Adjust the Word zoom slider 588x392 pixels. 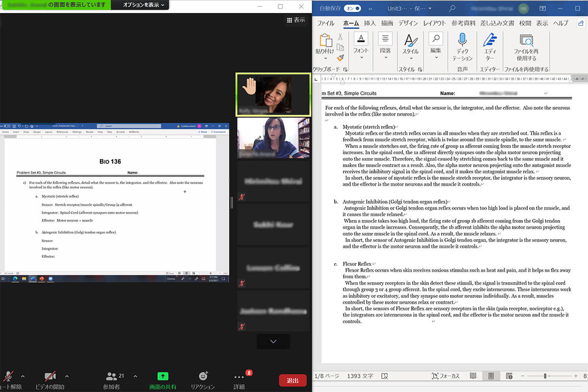(x=545, y=376)
